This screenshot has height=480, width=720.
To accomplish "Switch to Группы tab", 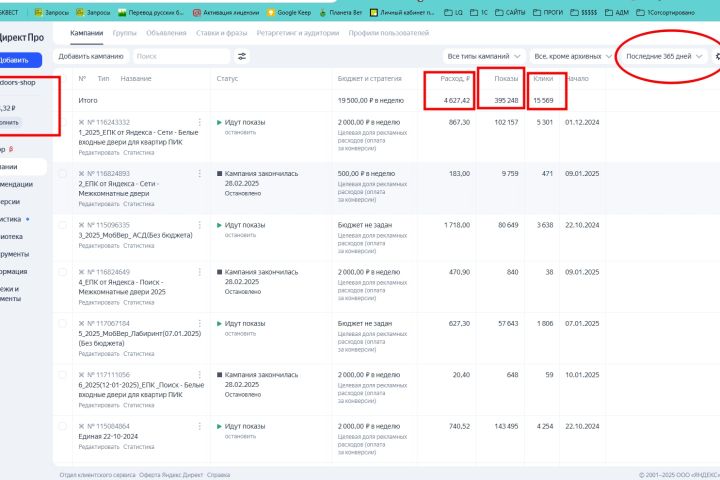I will coord(124,33).
